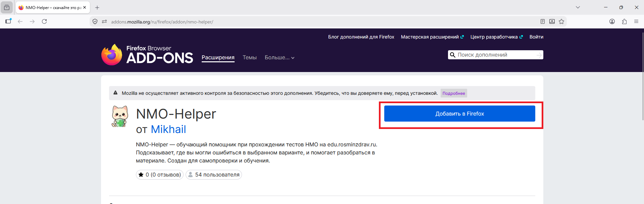Open Центр разработчика link

pos(497,37)
